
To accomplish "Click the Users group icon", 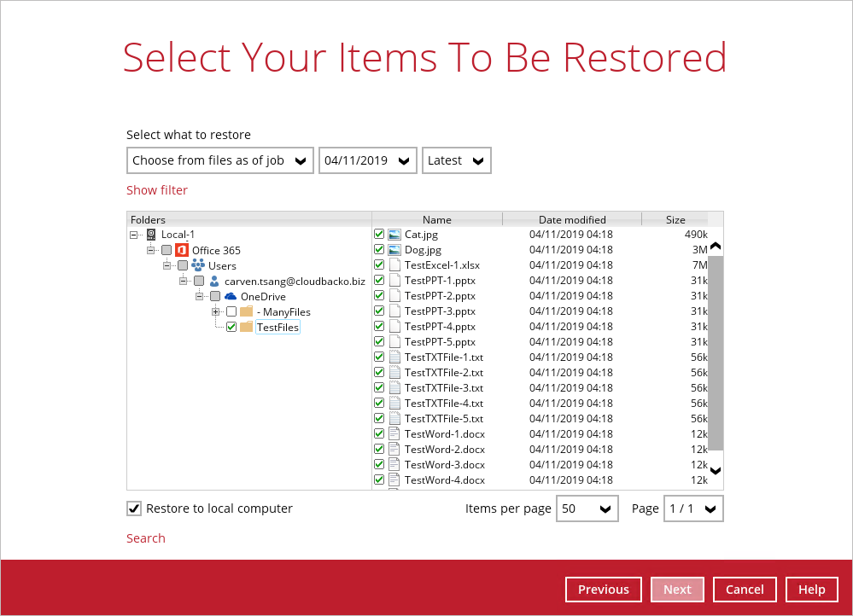I will point(197,265).
